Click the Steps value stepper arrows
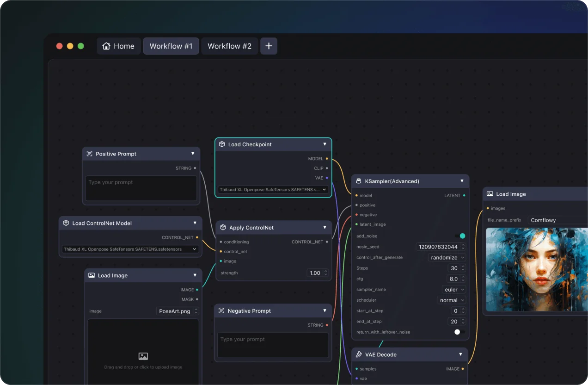588x385 pixels. [463, 268]
